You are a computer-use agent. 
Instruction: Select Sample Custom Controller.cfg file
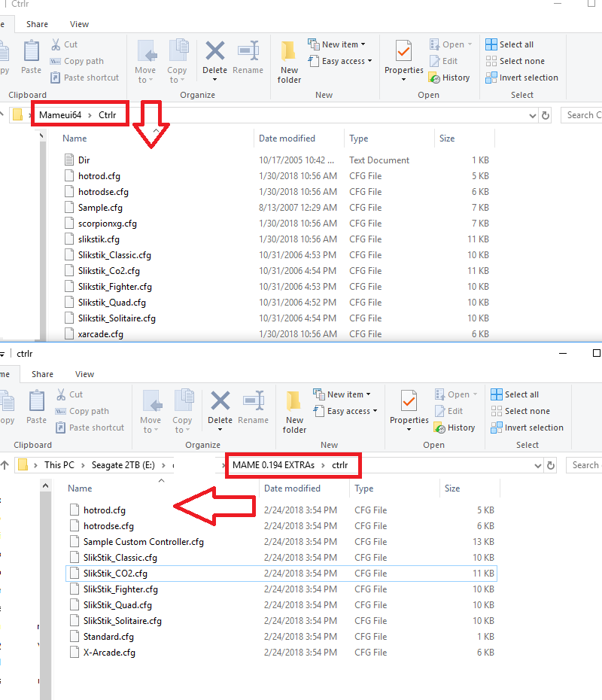pyautogui.click(x=143, y=541)
